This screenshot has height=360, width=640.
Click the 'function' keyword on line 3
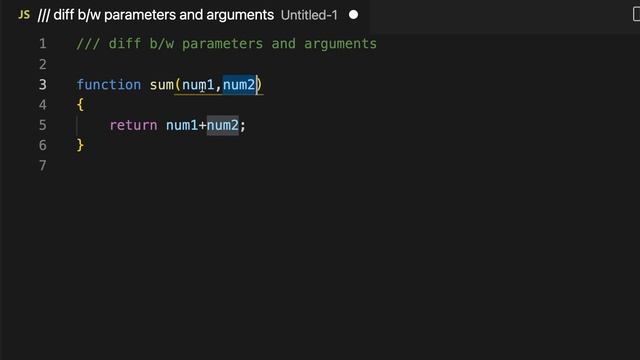point(109,84)
